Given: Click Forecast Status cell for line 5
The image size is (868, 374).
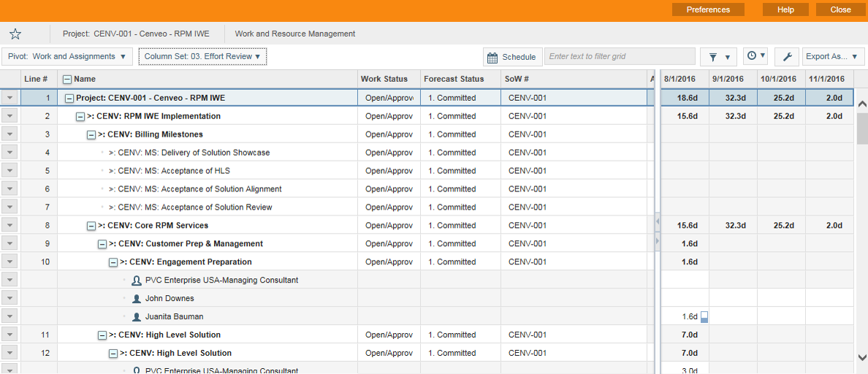Looking at the screenshot, I should (x=460, y=171).
